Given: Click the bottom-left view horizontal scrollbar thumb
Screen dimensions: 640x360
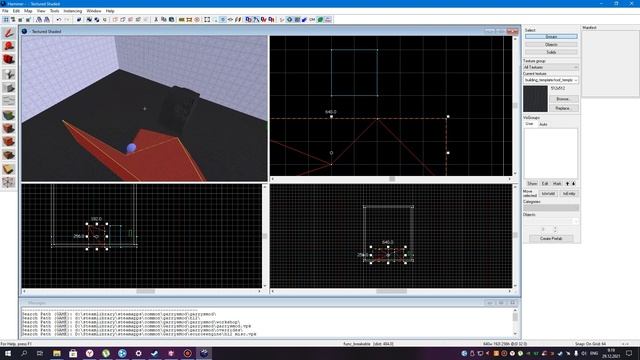Looking at the screenshot, I should point(145,291).
